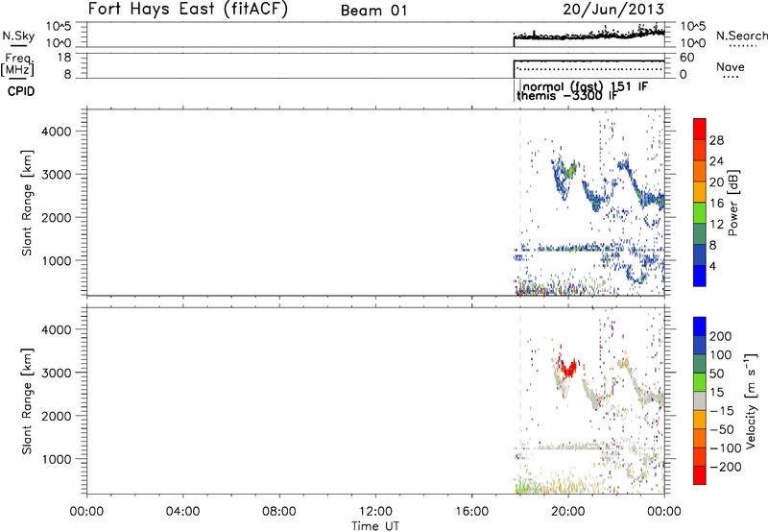Click the dotted Nave line in frequency panel
Screen dimensions: 768x532
[x=589, y=69]
